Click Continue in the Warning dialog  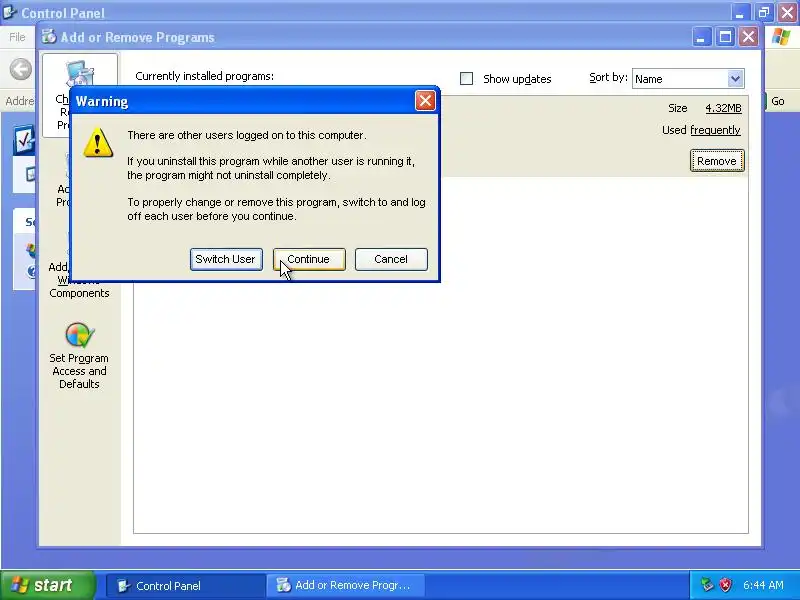pyautogui.click(x=309, y=259)
